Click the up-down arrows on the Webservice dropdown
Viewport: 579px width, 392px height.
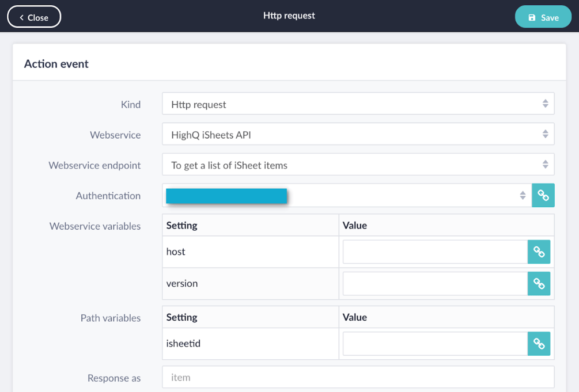pyautogui.click(x=545, y=134)
